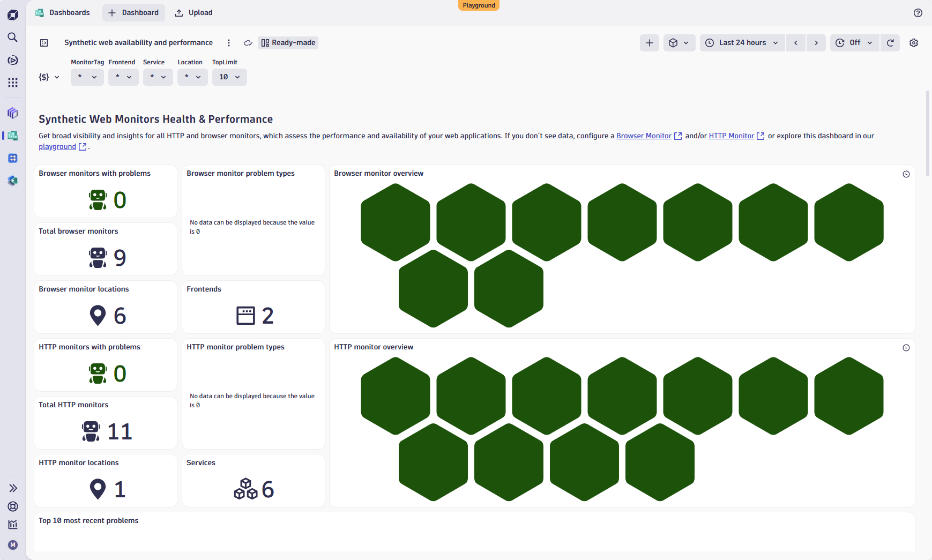Open the dashboard options via the three-dot menu
The image size is (932, 560).
click(229, 42)
